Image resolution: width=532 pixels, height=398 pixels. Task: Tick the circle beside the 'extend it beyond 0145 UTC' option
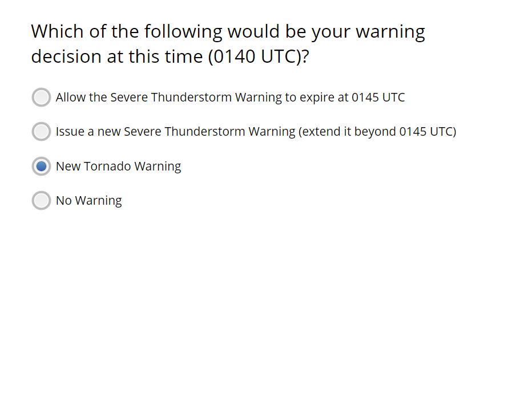41,132
